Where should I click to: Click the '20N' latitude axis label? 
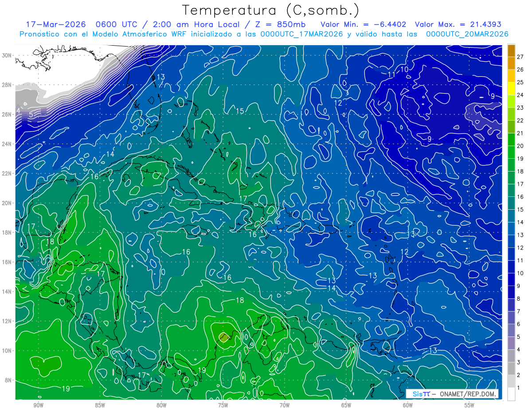click(7, 203)
